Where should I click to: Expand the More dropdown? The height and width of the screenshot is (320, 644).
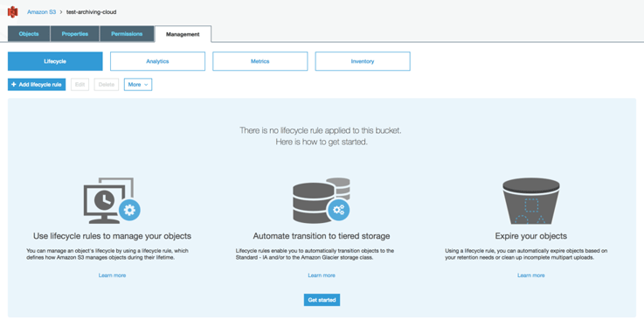[138, 85]
